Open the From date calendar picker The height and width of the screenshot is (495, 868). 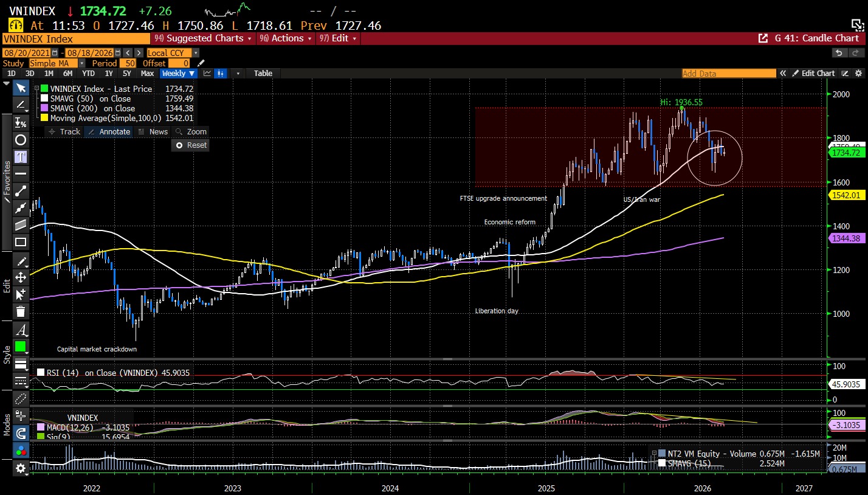click(54, 53)
